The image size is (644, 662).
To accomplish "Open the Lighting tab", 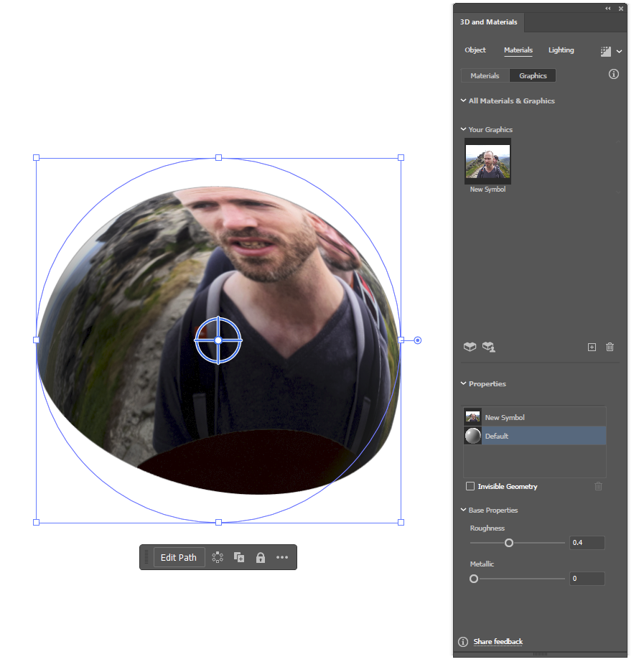I will click(561, 50).
